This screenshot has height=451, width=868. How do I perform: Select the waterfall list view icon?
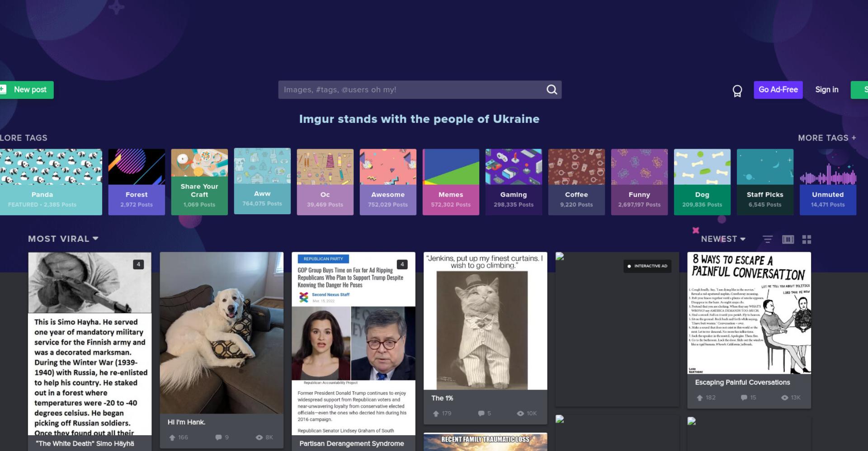click(x=768, y=239)
